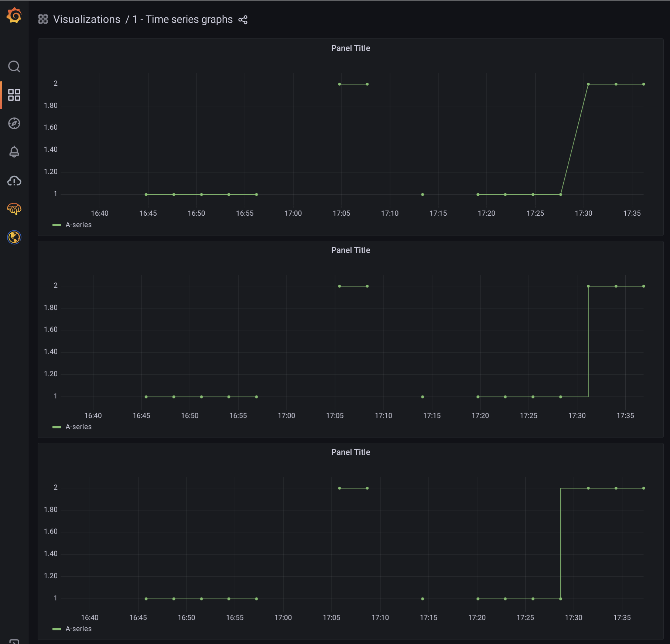
Task: Open the Search dashboards icon
Action: click(x=14, y=67)
